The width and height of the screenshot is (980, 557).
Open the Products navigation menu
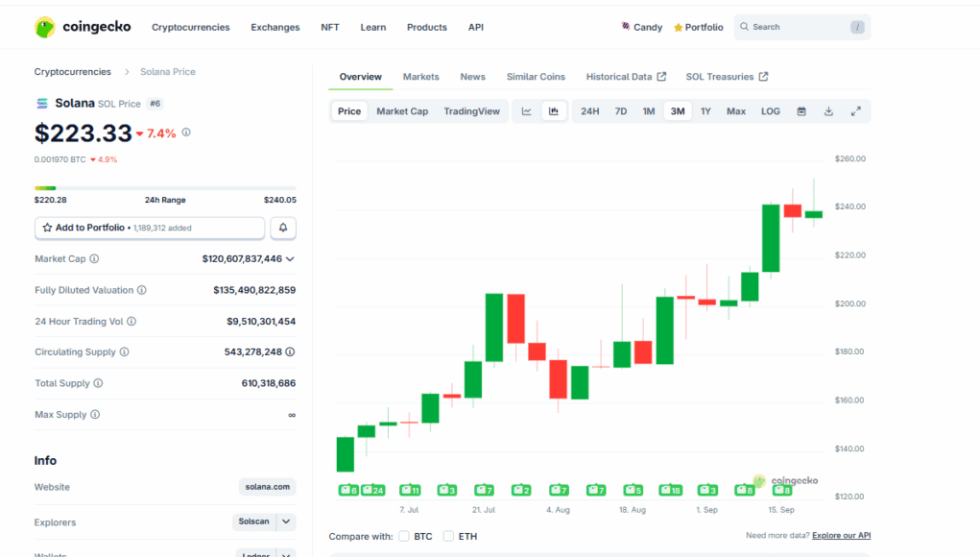[x=427, y=28]
